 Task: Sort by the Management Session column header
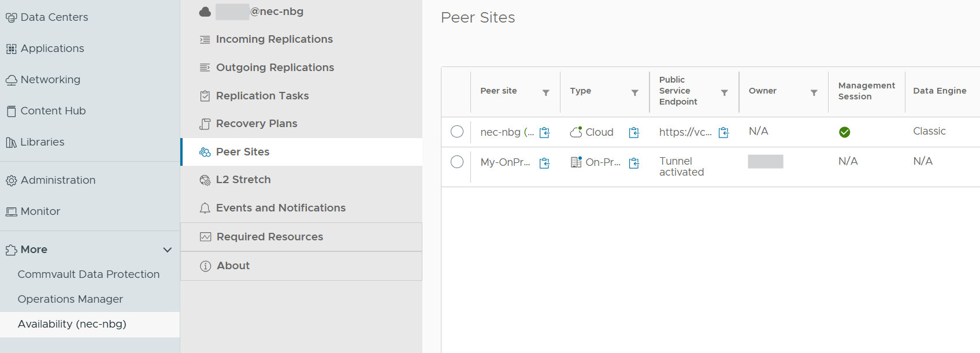click(x=866, y=91)
